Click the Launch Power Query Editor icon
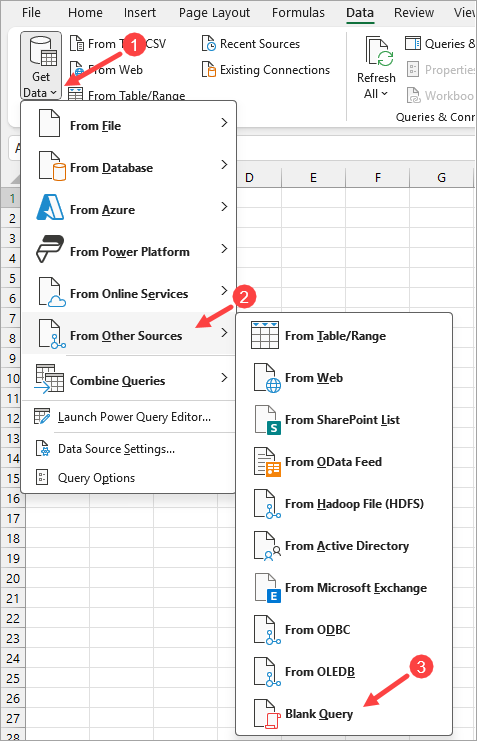This screenshot has width=477, height=741. click(42, 416)
